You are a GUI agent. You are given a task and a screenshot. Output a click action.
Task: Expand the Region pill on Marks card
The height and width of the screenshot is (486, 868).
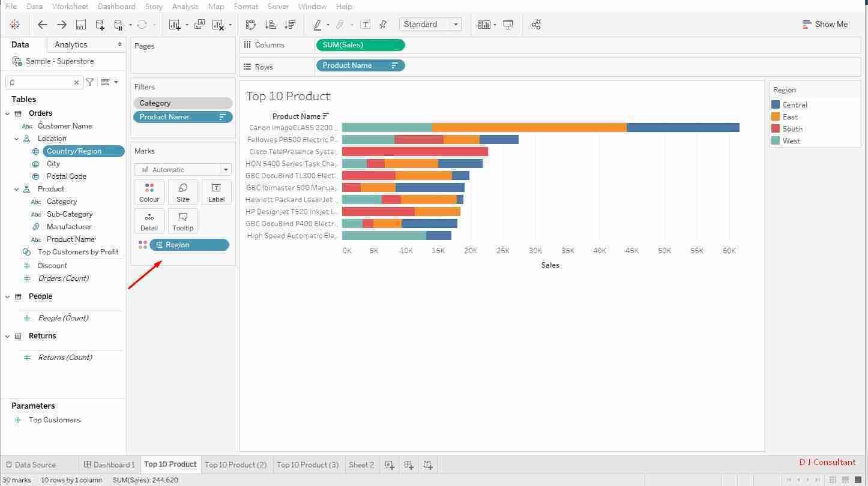159,245
